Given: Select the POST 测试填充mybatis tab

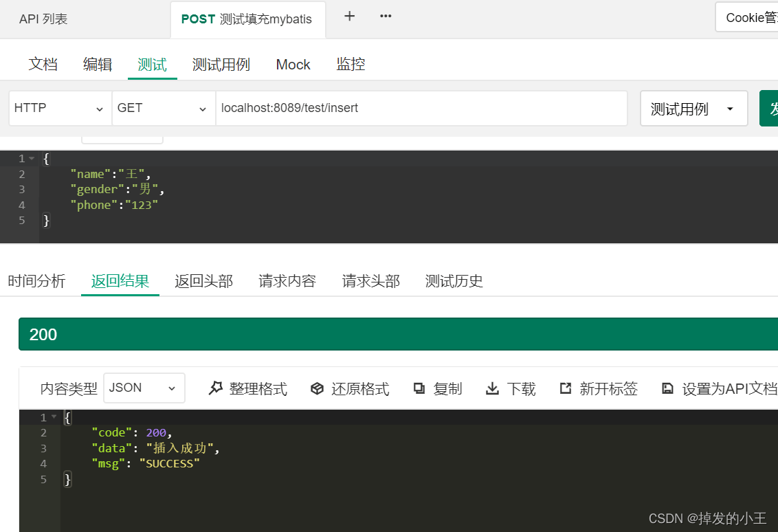Looking at the screenshot, I should tap(247, 19).
